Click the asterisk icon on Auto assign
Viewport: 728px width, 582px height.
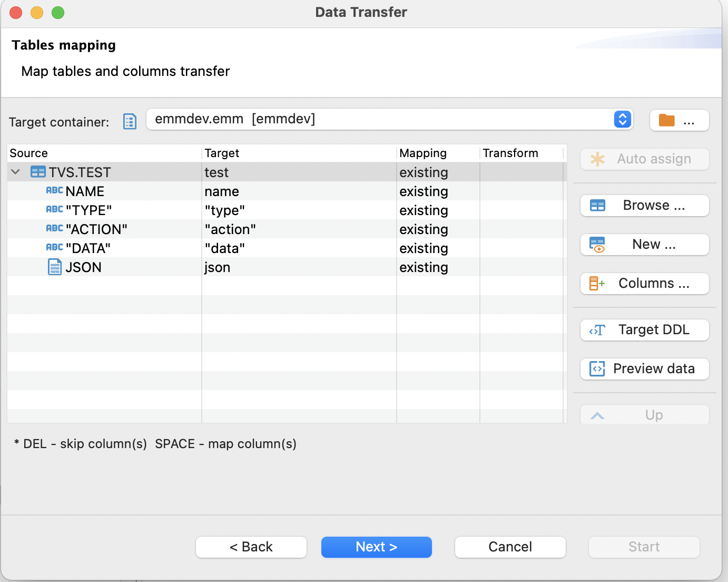(598, 159)
